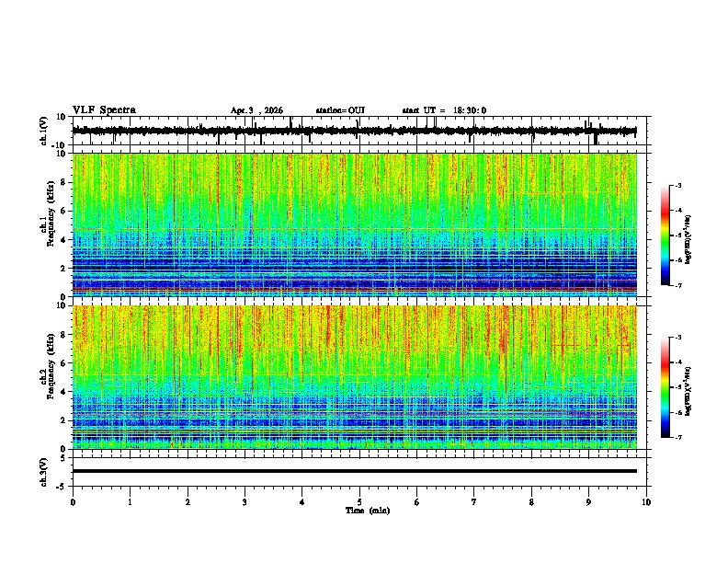Click the 'ch.3(V)' axis label

(44, 472)
